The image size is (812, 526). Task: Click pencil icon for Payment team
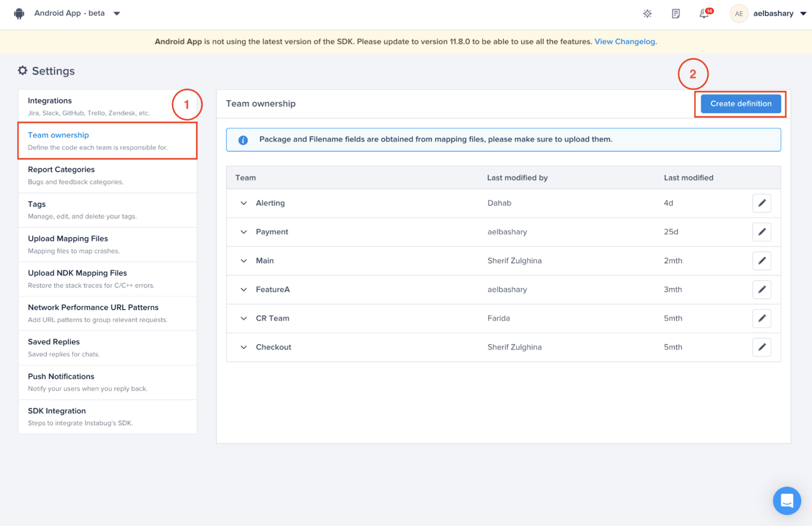click(x=761, y=232)
